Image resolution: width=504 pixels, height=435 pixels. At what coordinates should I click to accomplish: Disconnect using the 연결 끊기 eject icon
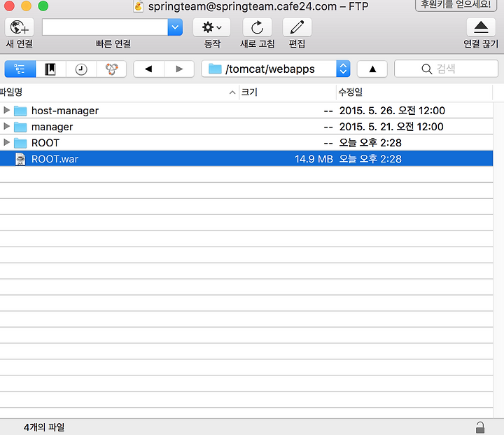pyautogui.click(x=481, y=28)
